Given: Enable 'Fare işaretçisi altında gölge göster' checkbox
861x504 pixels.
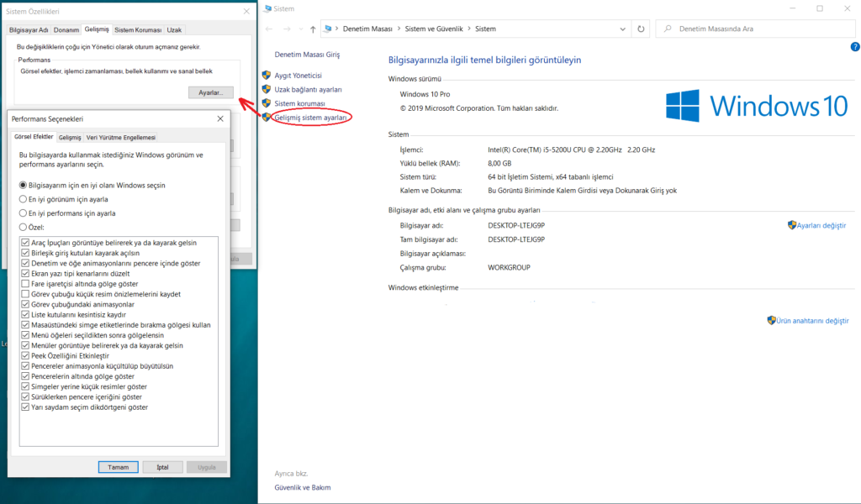Looking at the screenshot, I should 25,284.
